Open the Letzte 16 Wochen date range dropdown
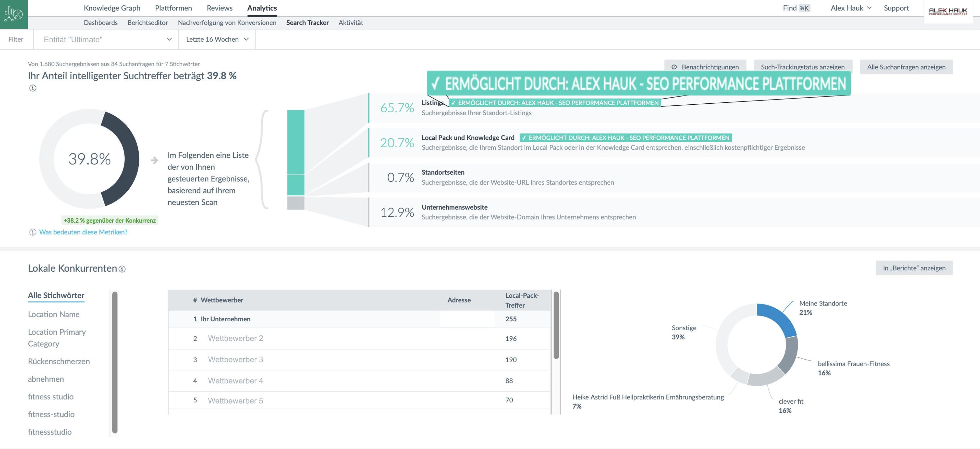 point(217,39)
